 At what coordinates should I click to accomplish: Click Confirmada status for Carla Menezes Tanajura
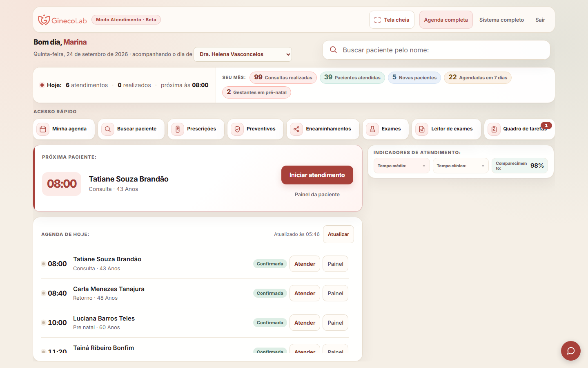pos(270,293)
